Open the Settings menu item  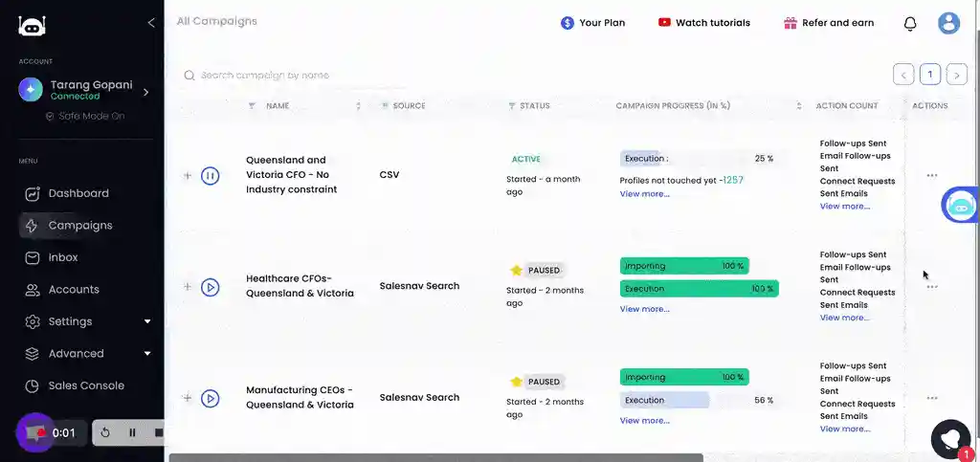[x=70, y=321]
